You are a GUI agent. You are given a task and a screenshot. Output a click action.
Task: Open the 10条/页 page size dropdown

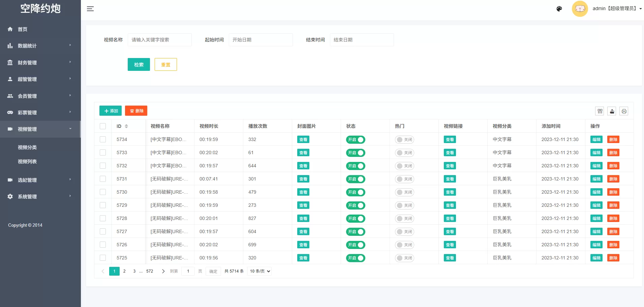(259, 271)
